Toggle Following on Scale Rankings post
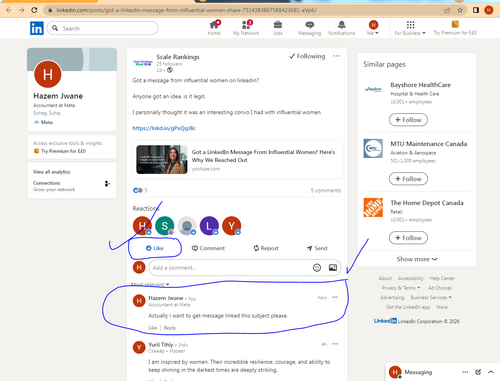The height and width of the screenshot is (381, 500). click(x=307, y=56)
